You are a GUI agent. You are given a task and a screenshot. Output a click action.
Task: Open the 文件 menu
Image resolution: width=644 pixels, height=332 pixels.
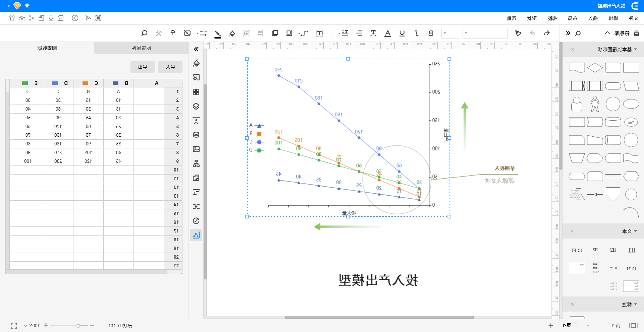(x=634, y=18)
